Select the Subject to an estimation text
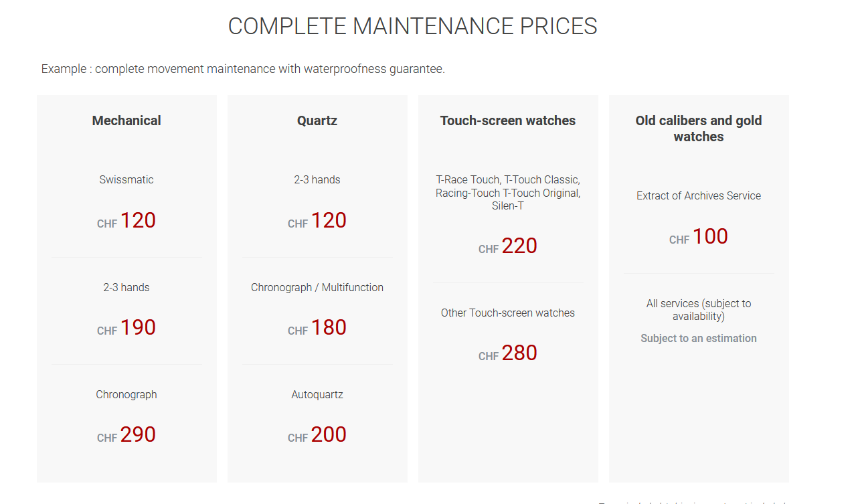The image size is (856, 504). tap(699, 338)
